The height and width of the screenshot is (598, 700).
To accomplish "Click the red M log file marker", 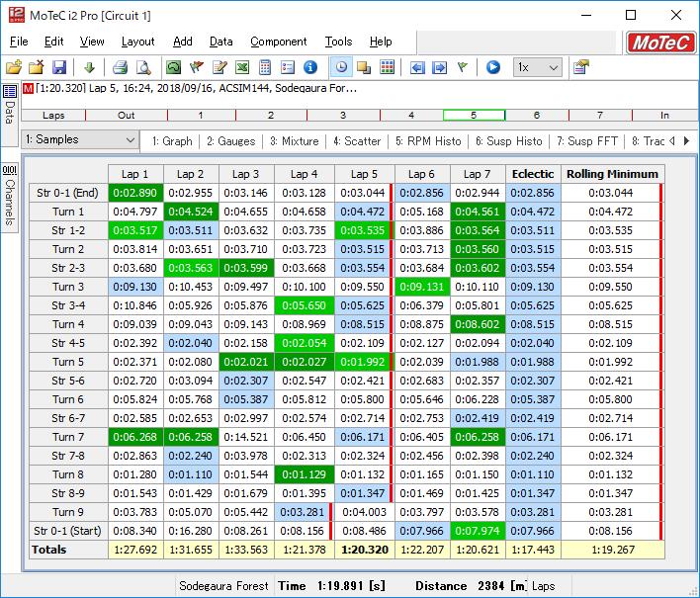I will tap(28, 88).
